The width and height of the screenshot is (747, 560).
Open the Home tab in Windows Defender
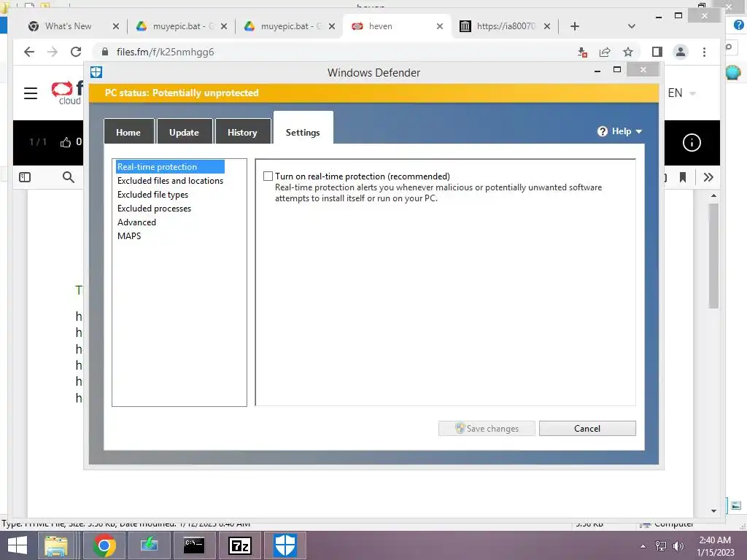click(x=128, y=132)
